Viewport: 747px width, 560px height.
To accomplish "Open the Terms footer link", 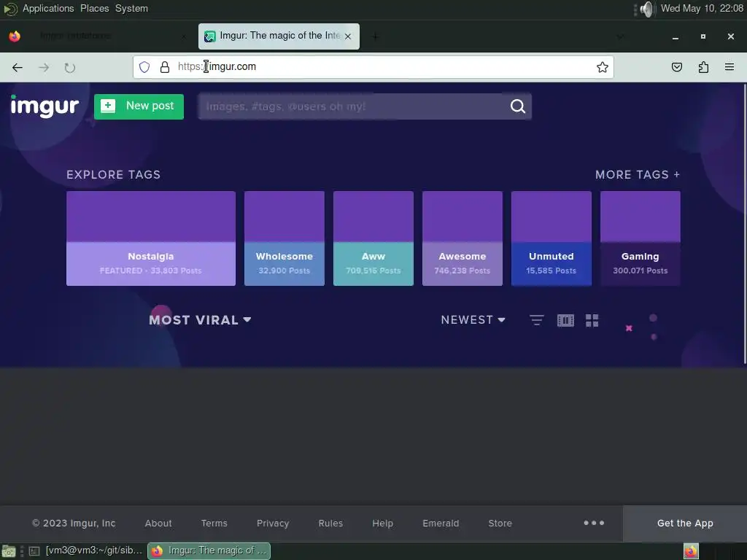I will coord(214,524).
